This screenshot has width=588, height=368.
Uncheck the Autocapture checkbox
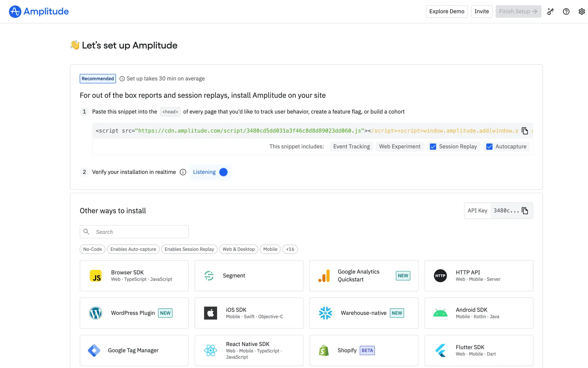[x=489, y=147]
